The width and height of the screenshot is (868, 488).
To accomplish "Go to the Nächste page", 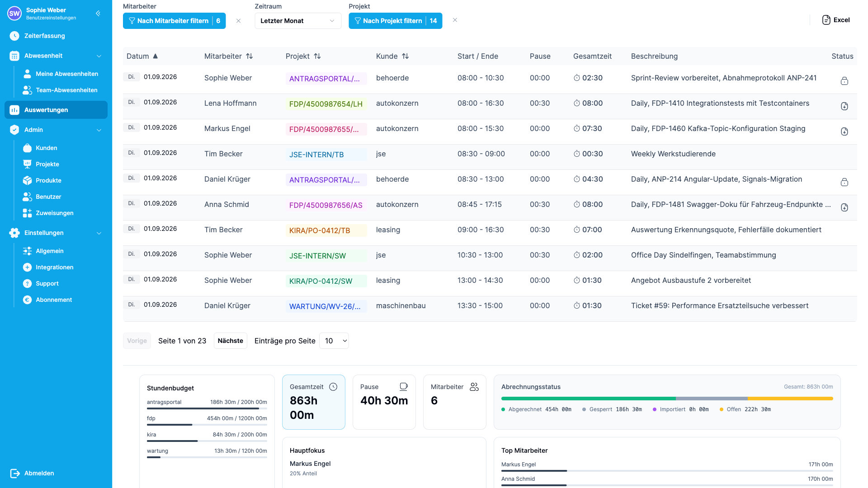I will click(230, 341).
